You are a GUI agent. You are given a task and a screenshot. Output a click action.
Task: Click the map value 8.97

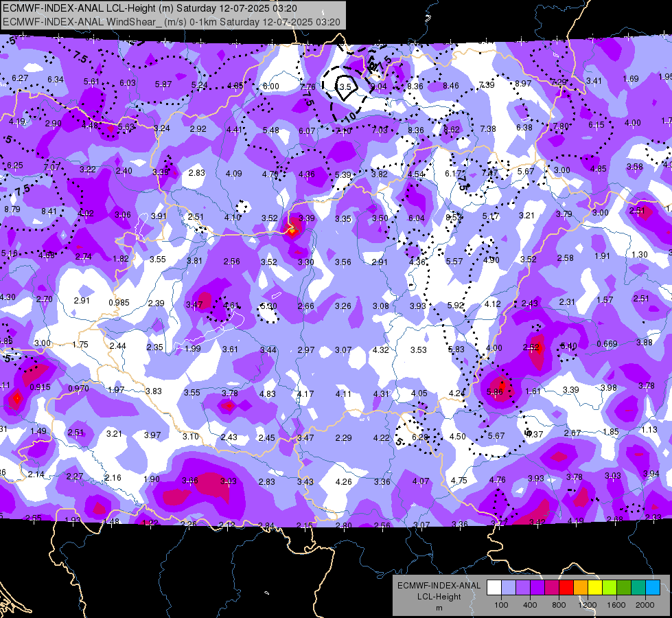point(523,83)
